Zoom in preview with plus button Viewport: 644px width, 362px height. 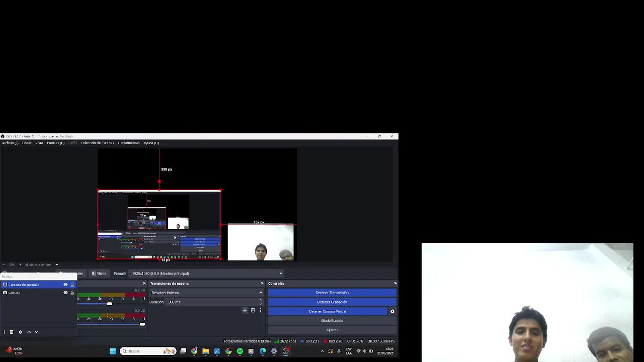click(19, 264)
